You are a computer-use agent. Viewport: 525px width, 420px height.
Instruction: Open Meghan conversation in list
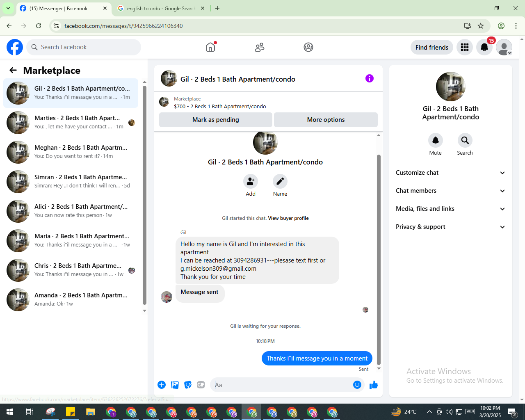tap(71, 152)
